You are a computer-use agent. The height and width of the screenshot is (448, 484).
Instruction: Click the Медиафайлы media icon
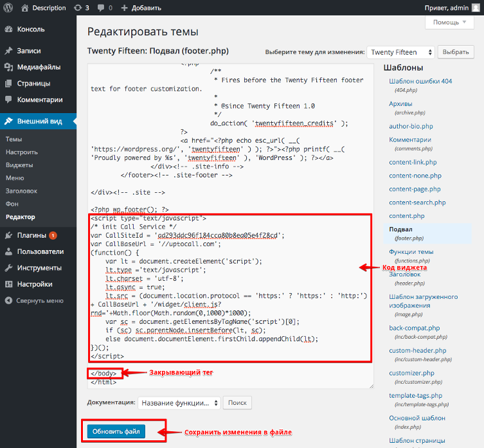(x=8, y=67)
